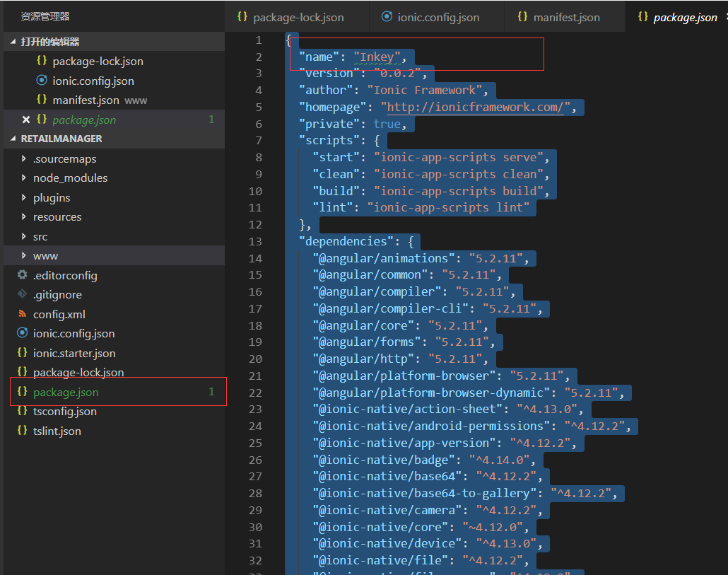Expand the resources folder
Image resolution: width=728 pixels, height=575 pixels.
(x=24, y=217)
